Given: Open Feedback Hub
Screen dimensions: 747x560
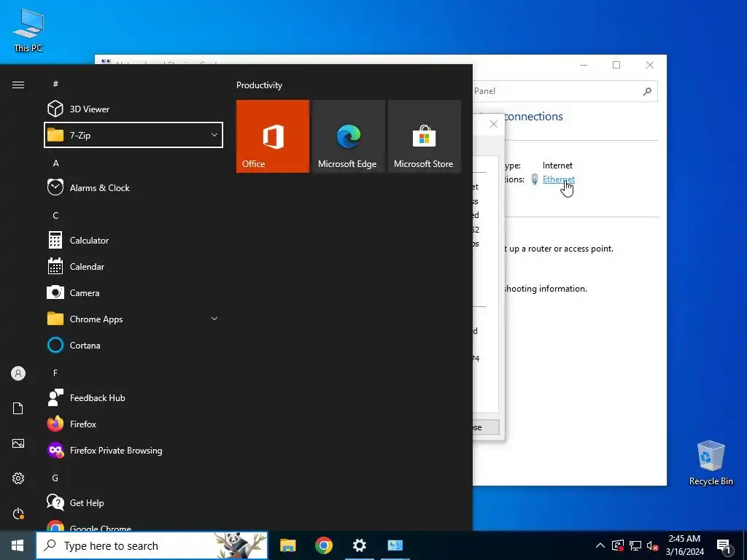Looking at the screenshot, I should [133, 397].
